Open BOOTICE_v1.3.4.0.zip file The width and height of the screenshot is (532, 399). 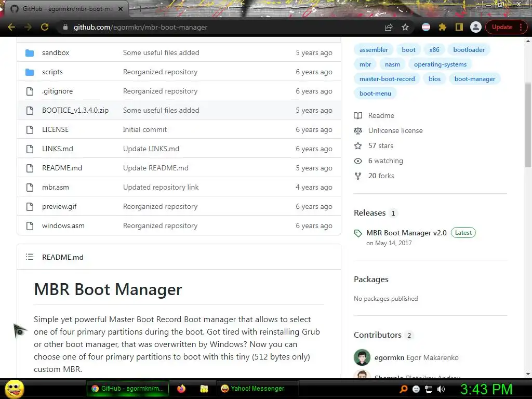pyautogui.click(x=75, y=110)
